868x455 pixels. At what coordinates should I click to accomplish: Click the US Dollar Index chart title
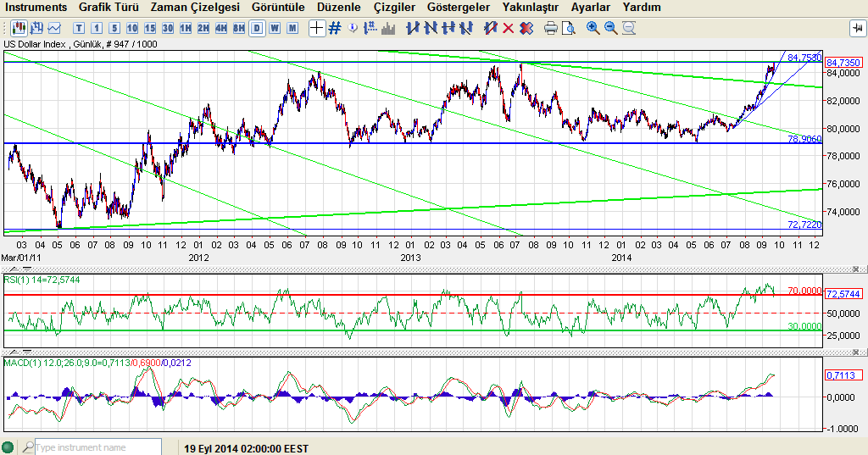(81, 44)
